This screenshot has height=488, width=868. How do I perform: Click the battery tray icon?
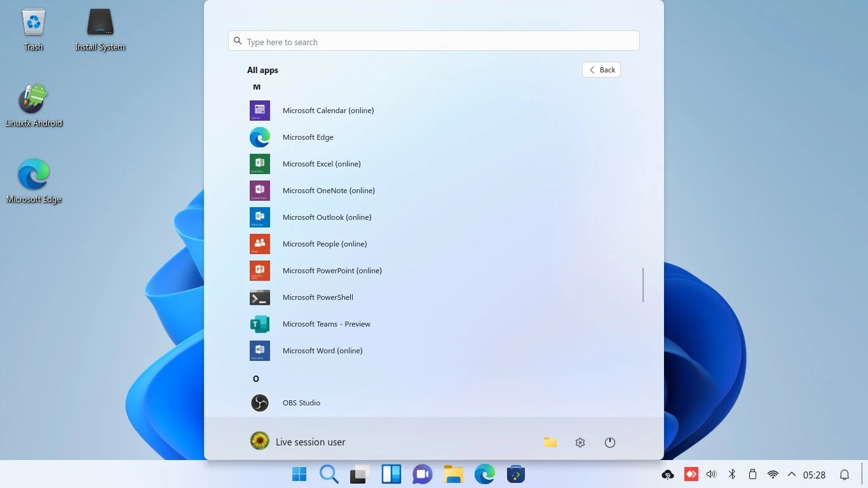tap(752, 474)
